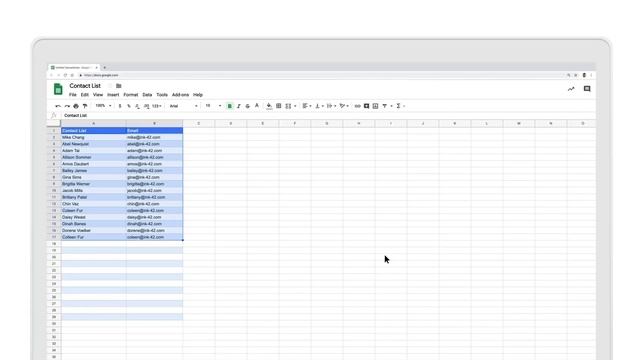Toggle Strikethrough formatting
The width and height of the screenshot is (640, 360).
pos(248,106)
